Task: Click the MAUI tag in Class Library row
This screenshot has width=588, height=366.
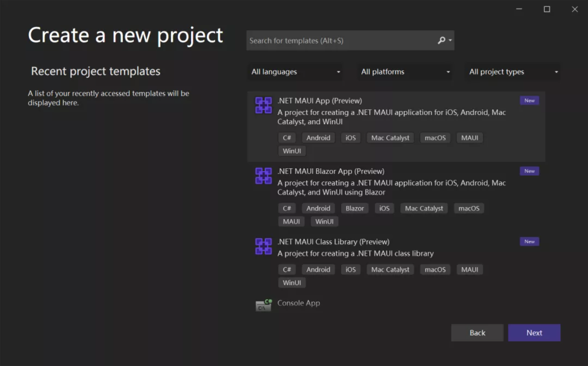Action: click(470, 269)
